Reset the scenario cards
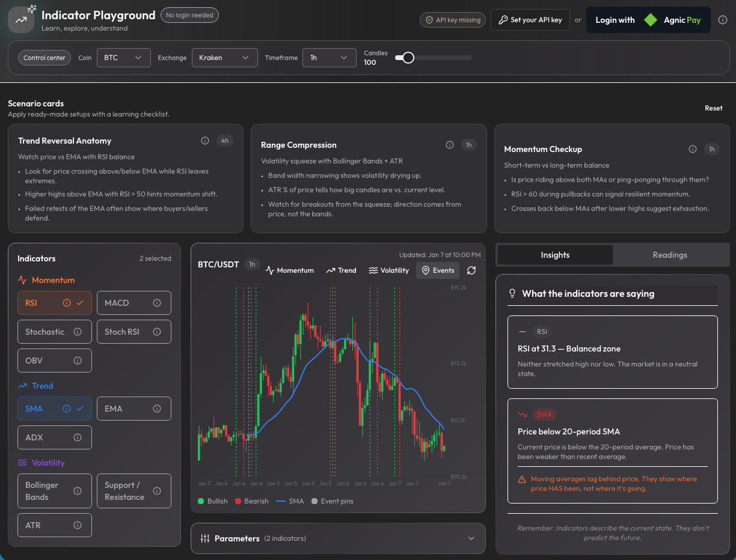 (713, 108)
